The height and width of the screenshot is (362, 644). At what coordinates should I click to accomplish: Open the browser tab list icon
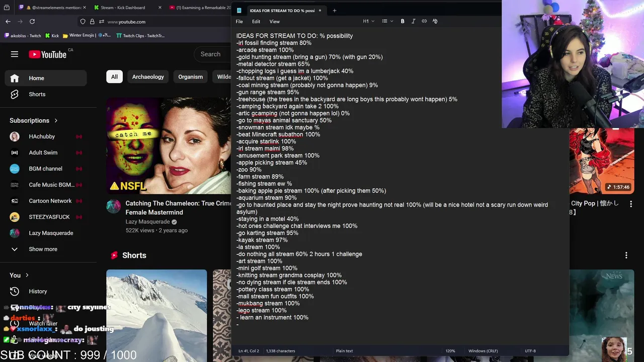(x=7, y=8)
